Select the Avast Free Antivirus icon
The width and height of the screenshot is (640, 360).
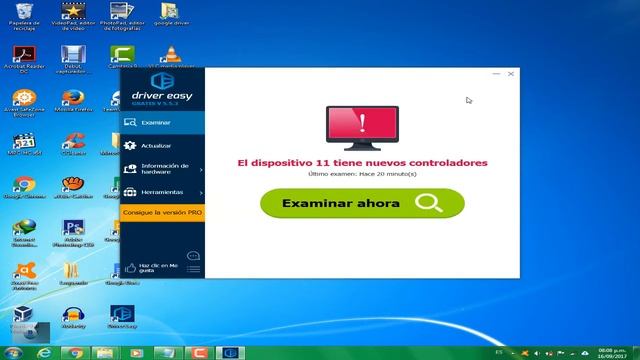(24, 276)
